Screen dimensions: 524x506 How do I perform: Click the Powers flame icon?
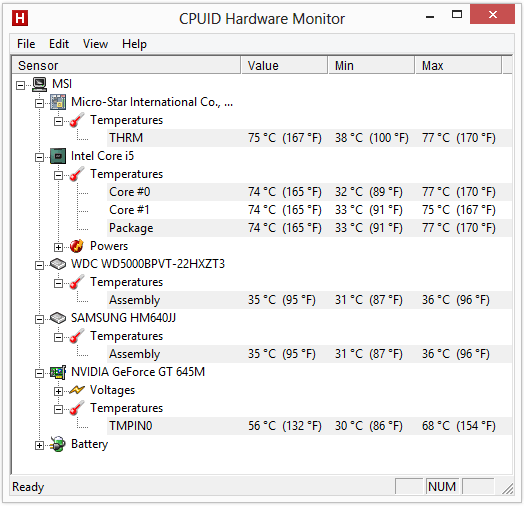pos(77,246)
